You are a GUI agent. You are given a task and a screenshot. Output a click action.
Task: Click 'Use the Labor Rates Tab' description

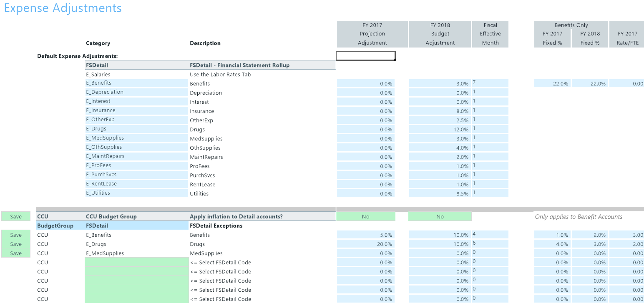click(220, 74)
